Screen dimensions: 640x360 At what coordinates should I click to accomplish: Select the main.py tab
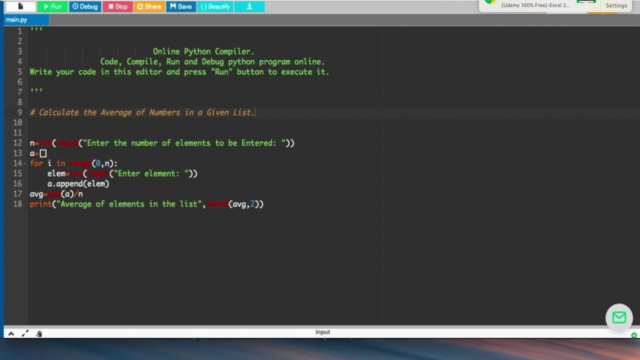(26, 20)
